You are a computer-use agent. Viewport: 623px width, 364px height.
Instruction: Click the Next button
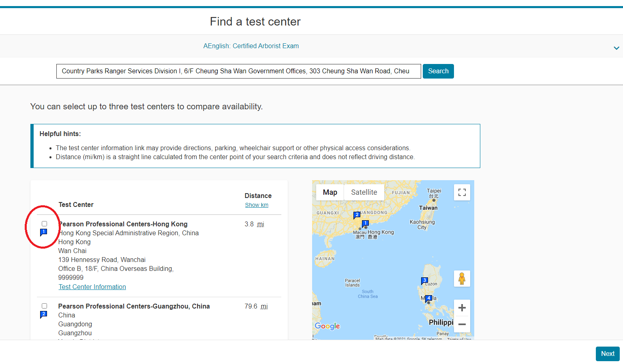click(608, 354)
